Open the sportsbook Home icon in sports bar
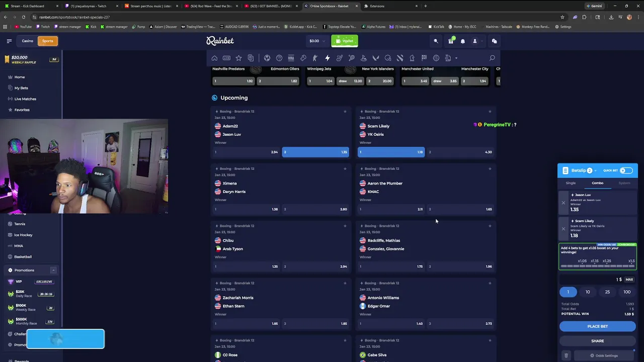Screen dimensions: 644x362 tap(214, 58)
